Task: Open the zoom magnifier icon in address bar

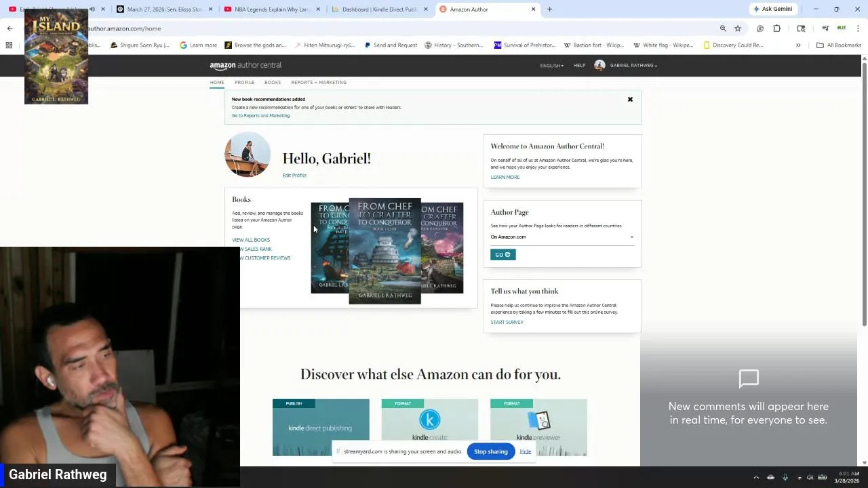Action: point(723,28)
